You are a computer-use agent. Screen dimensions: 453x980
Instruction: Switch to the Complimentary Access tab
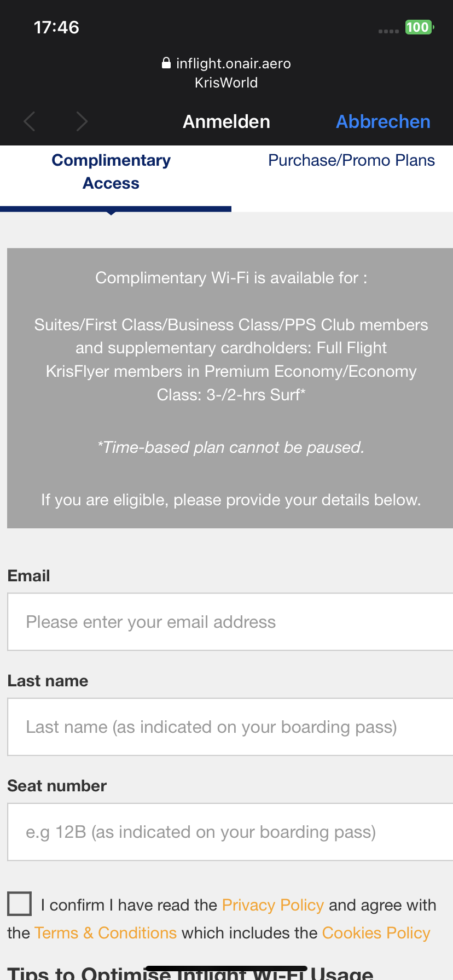click(x=111, y=172)
